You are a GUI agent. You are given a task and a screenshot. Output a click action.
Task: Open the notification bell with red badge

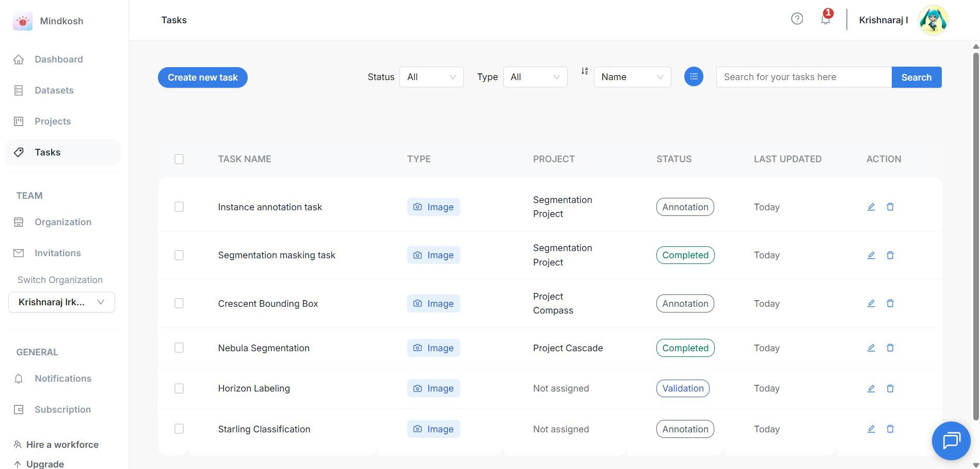click(826, 19)
